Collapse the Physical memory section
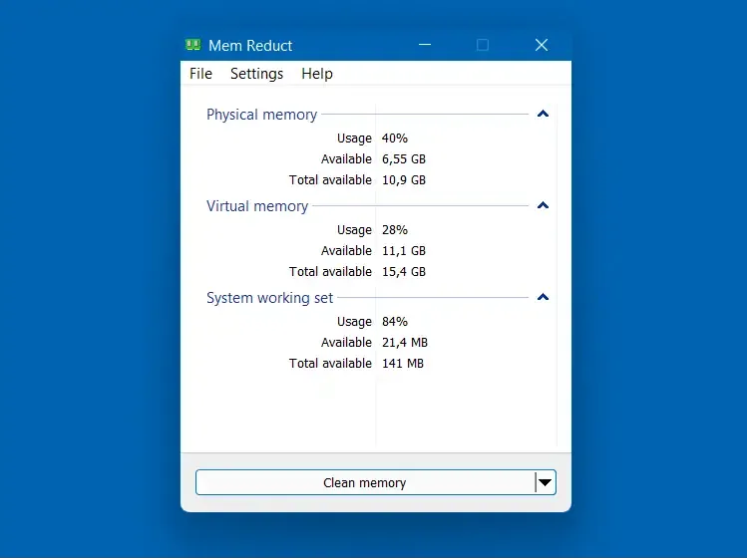This screenshot has height=560, width=747. (544, 114)
